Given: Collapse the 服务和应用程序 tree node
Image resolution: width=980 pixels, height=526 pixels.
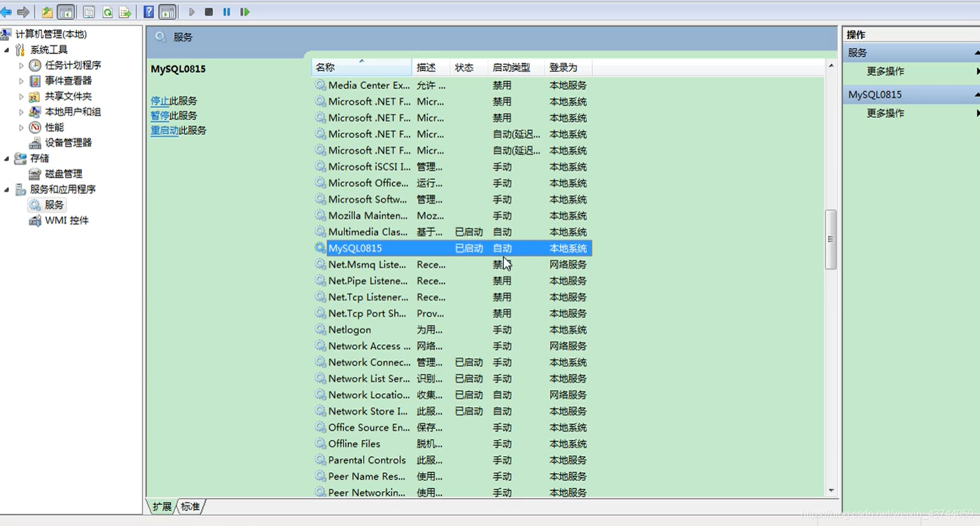Looking at the screenshot, I should (7, 190).
